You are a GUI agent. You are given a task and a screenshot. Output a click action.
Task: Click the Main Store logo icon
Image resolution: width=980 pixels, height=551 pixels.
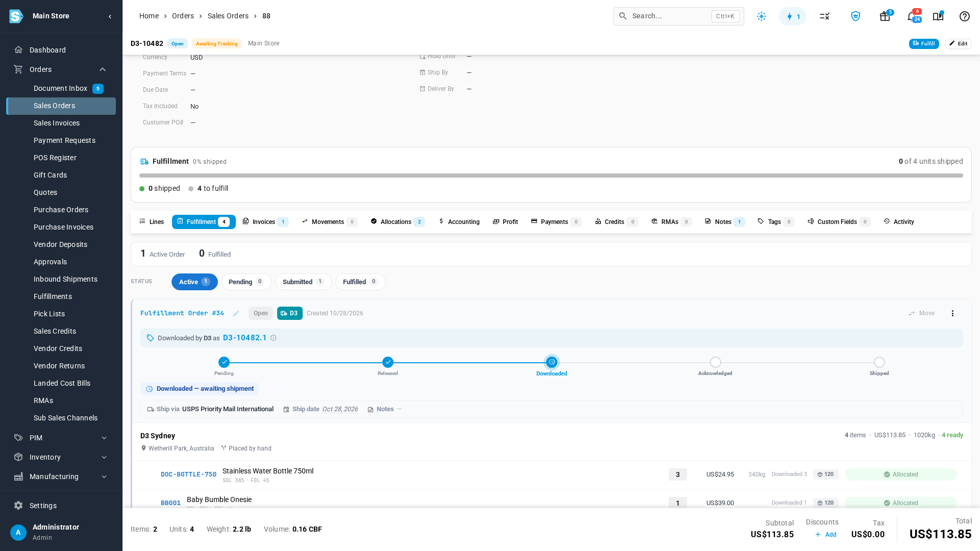(x=16, y=16)
